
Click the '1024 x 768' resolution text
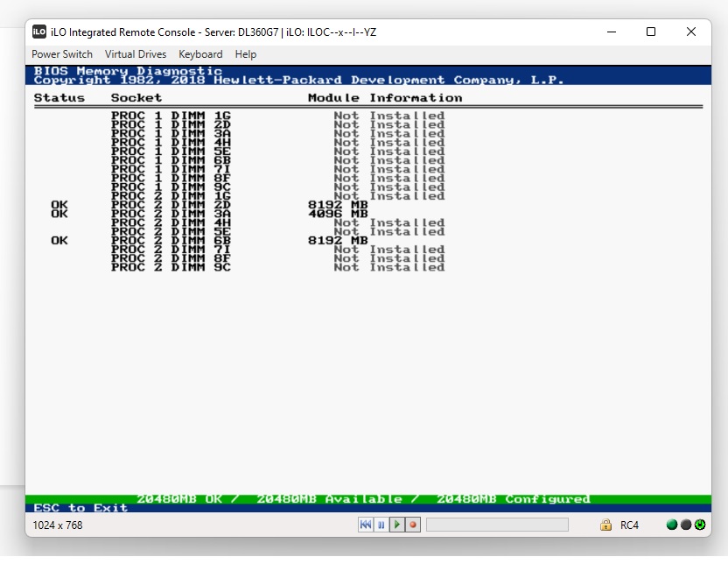coord(58,525)
